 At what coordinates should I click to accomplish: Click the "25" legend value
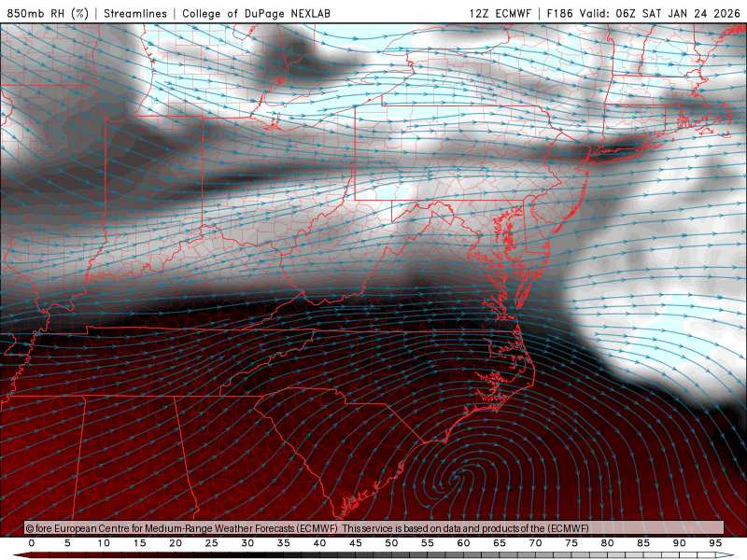[x=212, y=543]
